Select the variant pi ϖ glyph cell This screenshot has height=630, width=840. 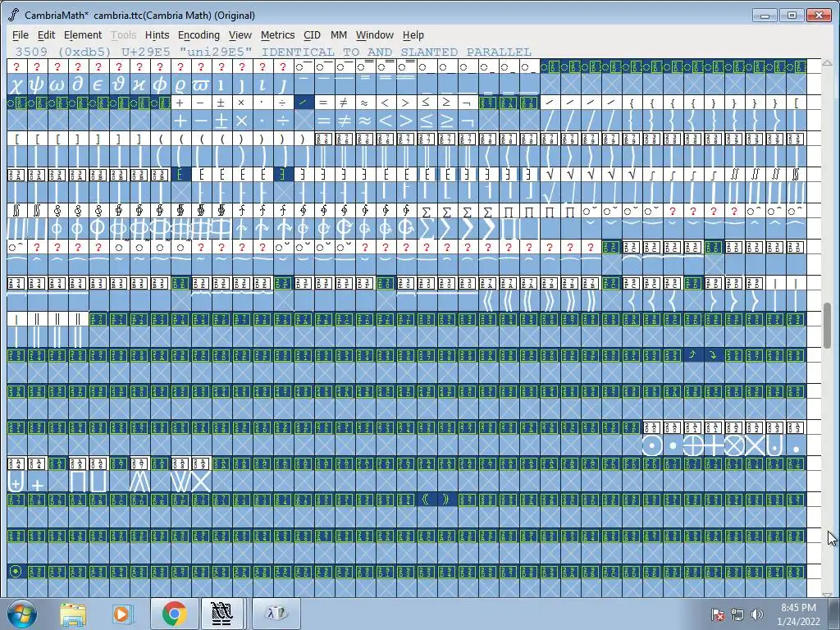coord(201,84)
